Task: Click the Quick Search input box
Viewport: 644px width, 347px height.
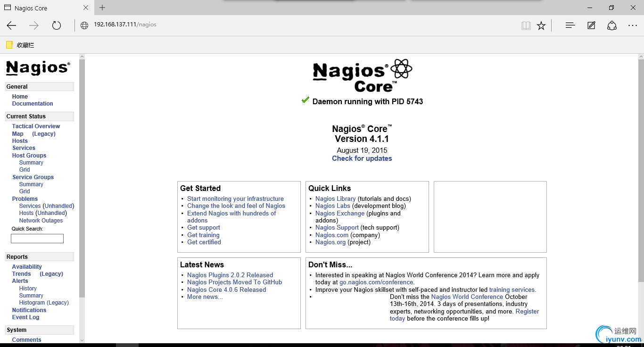Action: click(37, 239)
